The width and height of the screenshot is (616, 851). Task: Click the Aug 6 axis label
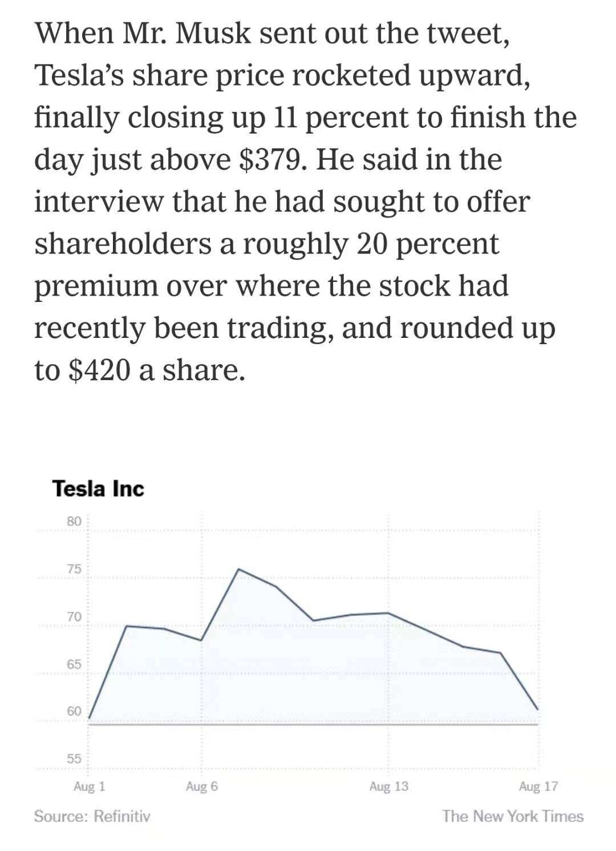(201, 787)
